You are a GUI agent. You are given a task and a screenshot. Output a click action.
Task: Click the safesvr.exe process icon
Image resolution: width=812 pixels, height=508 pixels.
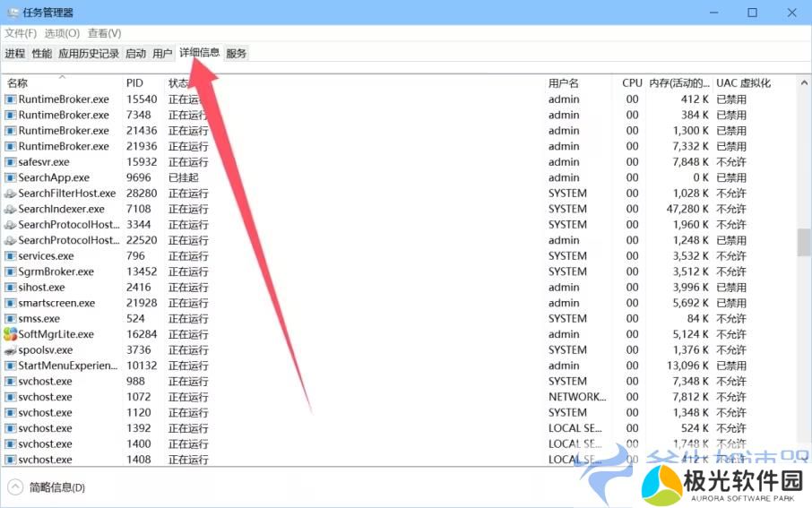click(11, 162)
